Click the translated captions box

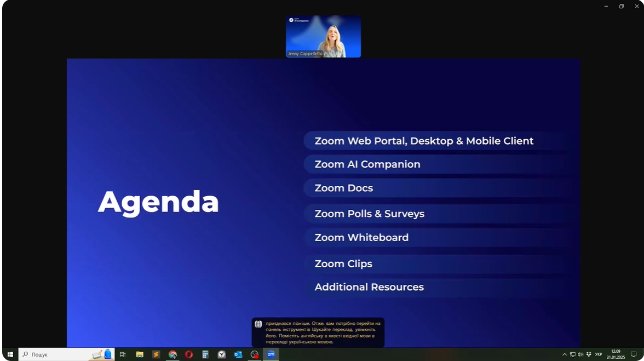point(318,333)
